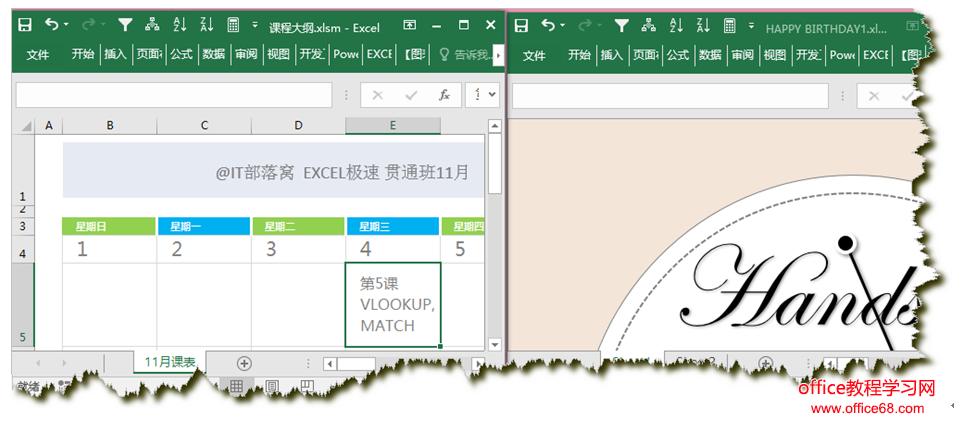Click Undo in the left Excel window
The image size is (954, 425).
point(51,25)
